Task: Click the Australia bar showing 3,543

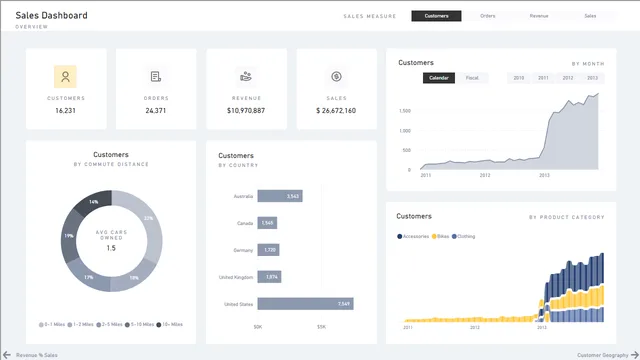Action: pyautogui.click(x=280, y=196)
